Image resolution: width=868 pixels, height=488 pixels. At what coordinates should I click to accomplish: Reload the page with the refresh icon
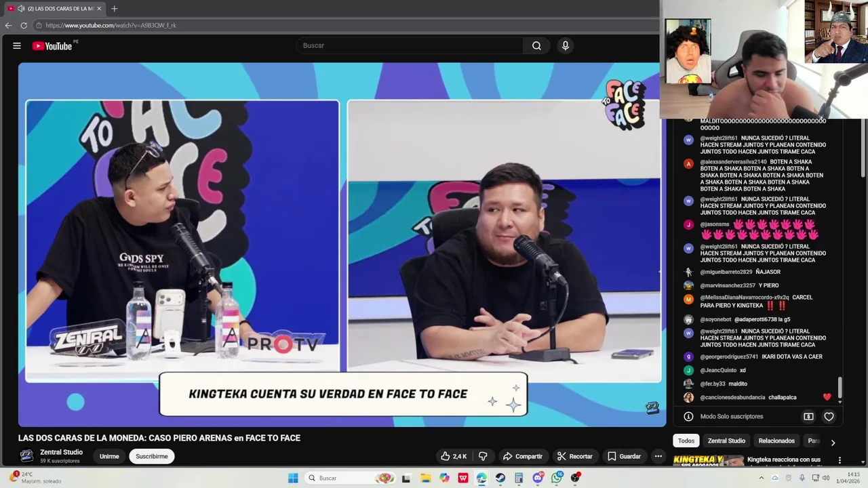click(x=24, y=25)
